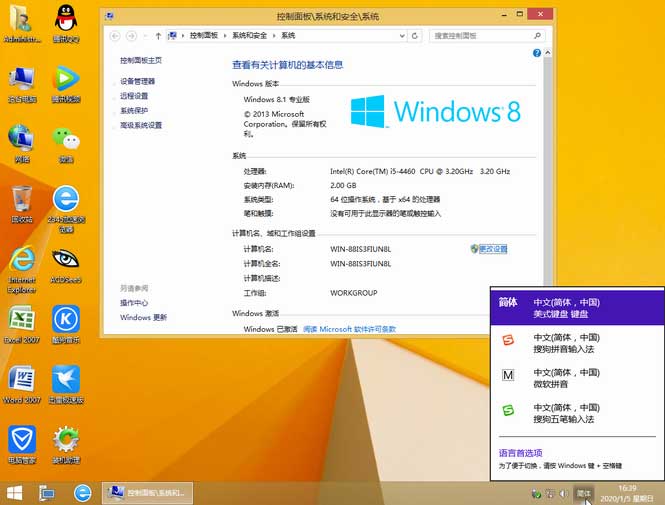Launch ACDSee desktop icon

(x=66, y=265)
